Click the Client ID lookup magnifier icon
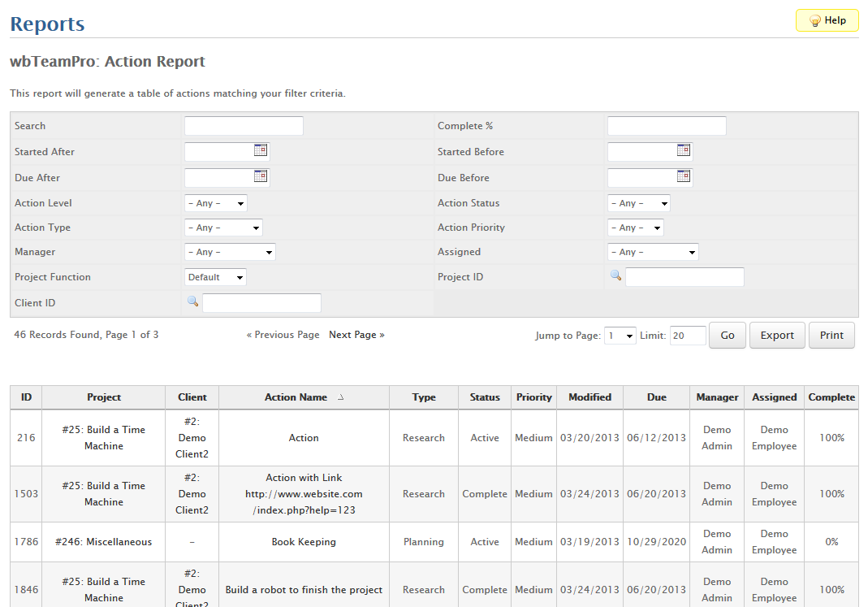Image resolution: width=868 pixels, height=607 pixels. pyautogui.click(x=192, y=301)
